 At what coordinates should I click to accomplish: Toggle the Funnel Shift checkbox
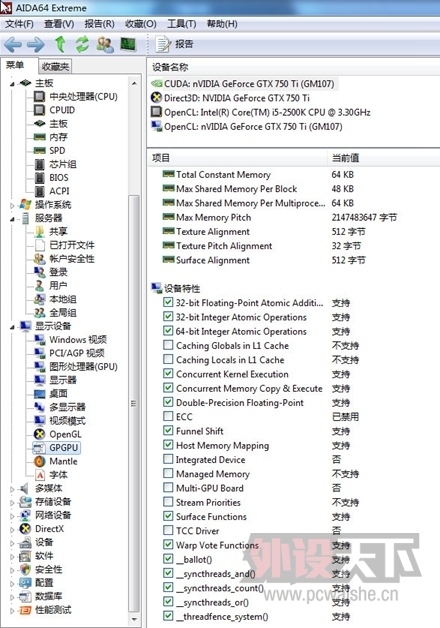[x=168, y=431]
